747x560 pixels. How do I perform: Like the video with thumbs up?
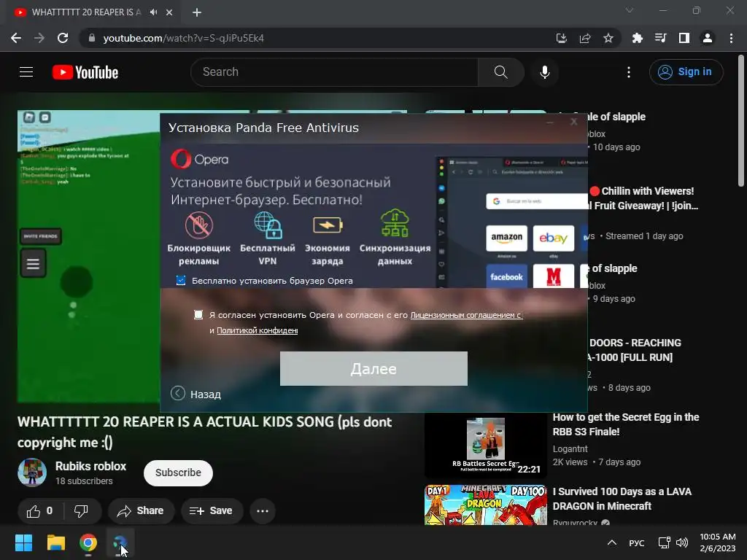pos(40,511)
